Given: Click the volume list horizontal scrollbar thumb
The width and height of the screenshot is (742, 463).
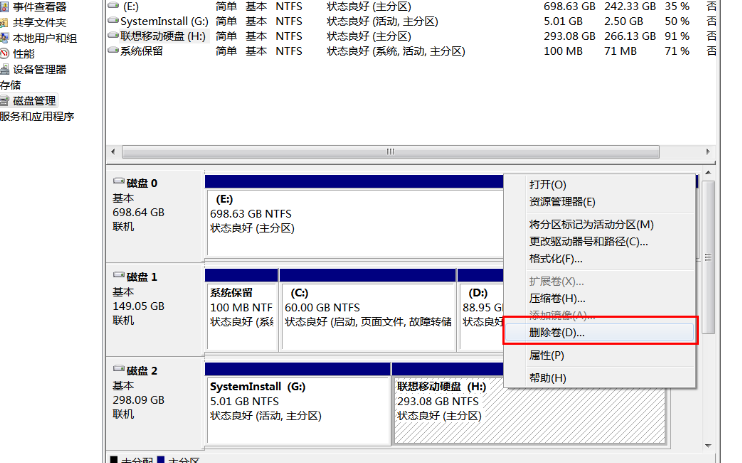Looking at the screenshot, I should tap(390, 151).
